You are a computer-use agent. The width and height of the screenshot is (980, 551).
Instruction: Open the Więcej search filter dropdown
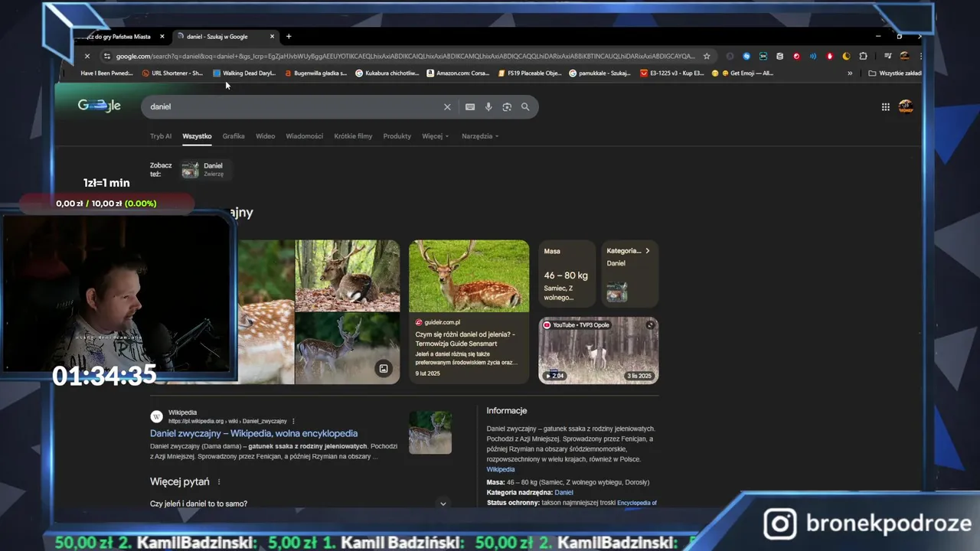tap(434, 136)
